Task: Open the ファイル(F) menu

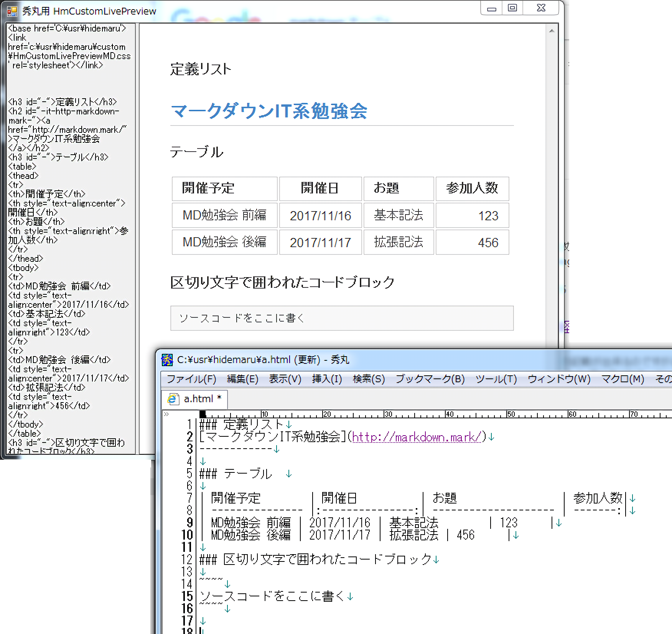Action: coord(191,379)
